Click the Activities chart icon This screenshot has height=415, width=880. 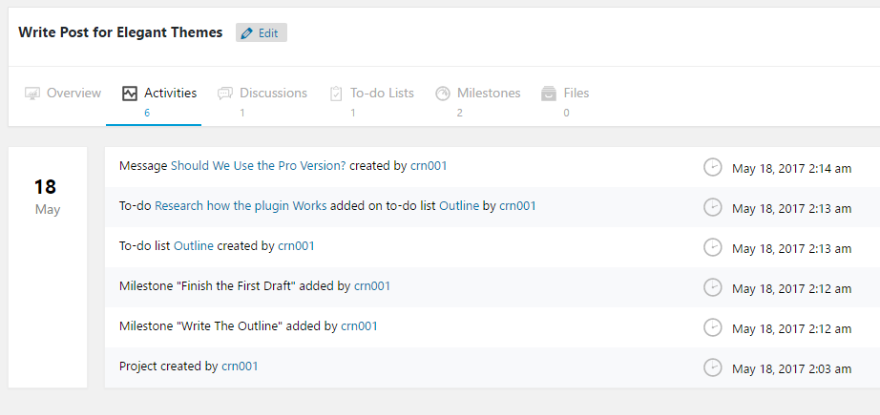pos(129,93)
